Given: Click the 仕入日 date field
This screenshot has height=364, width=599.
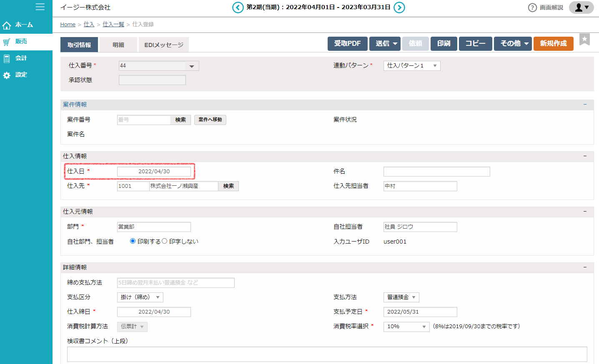Looking at the screenshot, I should pos(154,172).
